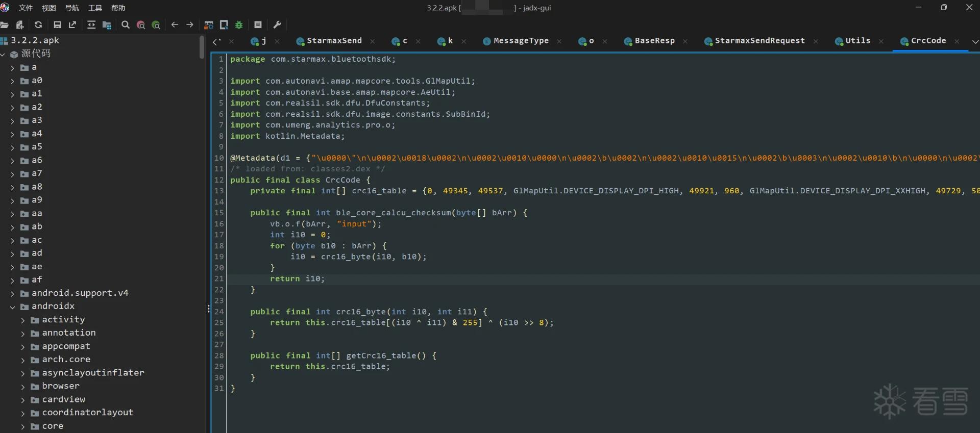Open preferences via wrench icon
Viewport: 980px width, 433px height.
point(277,25)
